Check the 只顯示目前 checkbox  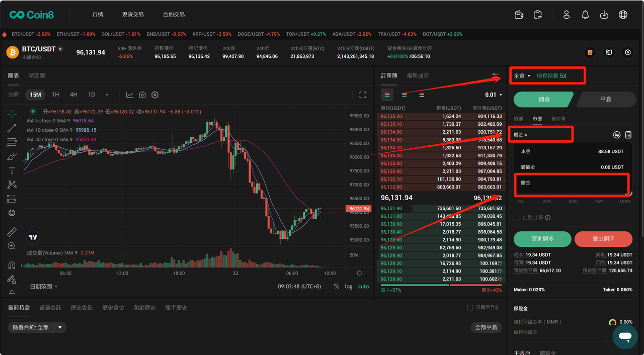pos(470,307)
